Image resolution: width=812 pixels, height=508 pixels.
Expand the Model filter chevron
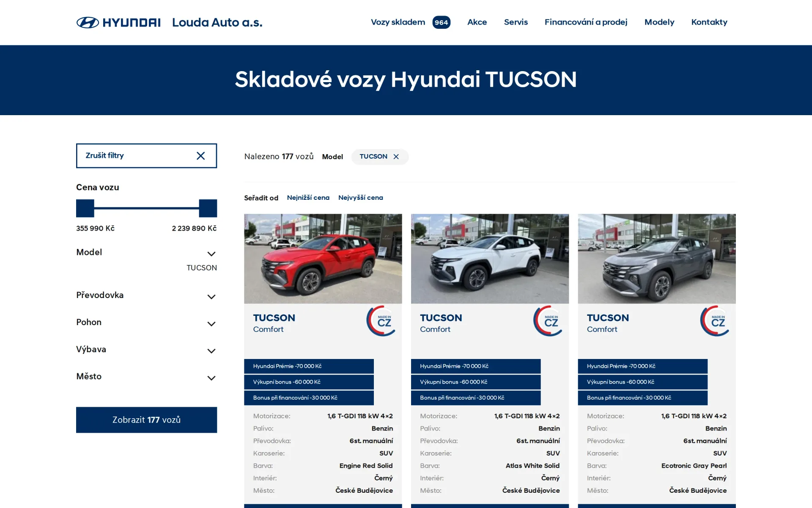(211, 254)
